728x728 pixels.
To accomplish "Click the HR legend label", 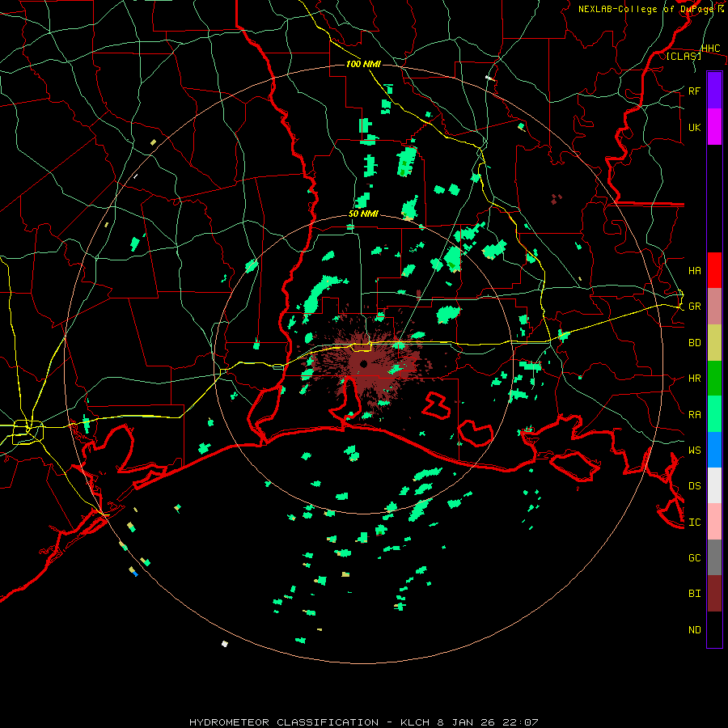I will tap(694, 379).
